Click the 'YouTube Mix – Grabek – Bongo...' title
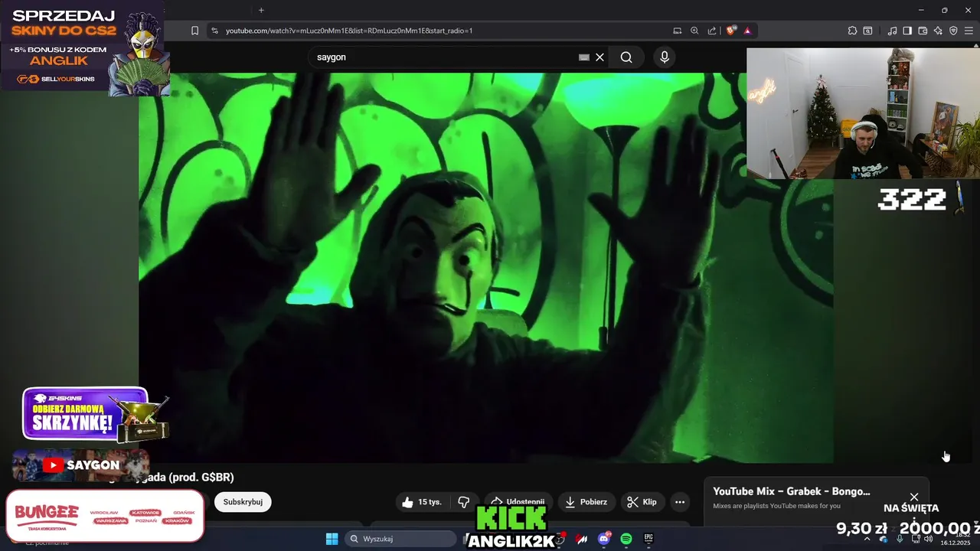Screen dimensions: 980x551 pyautogui.click(x=792, y=491)
